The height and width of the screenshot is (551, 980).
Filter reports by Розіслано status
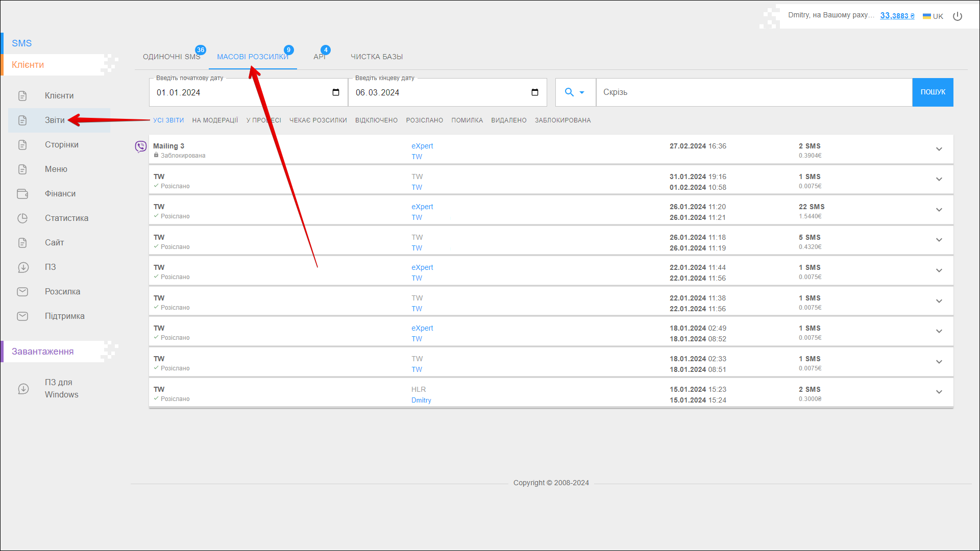[x=424, y=120]
